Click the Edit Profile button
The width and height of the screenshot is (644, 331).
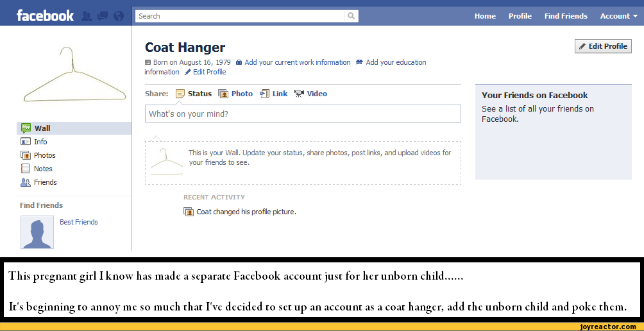tap(603, 46)
